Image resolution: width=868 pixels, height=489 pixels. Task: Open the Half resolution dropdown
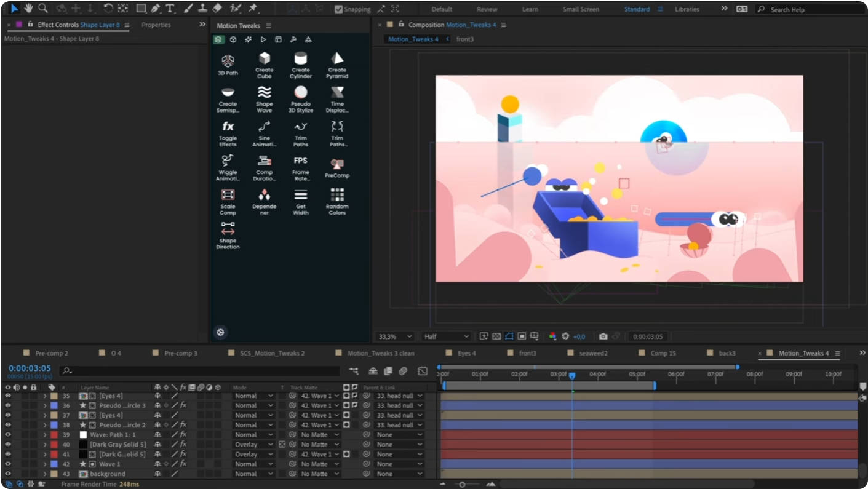pos(444,336)
